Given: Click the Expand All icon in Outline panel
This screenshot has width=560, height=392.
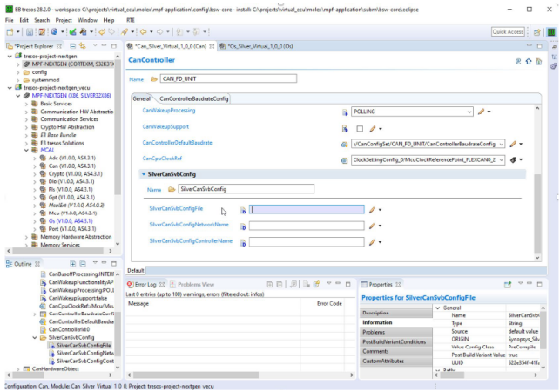Looking at the screenshot, I should coord(72,264).
